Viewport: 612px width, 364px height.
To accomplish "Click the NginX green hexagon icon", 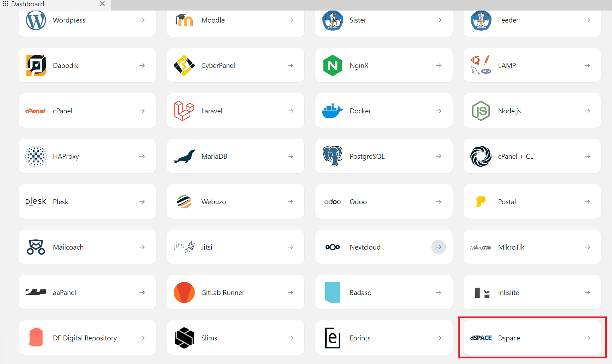I will (332, 65).
